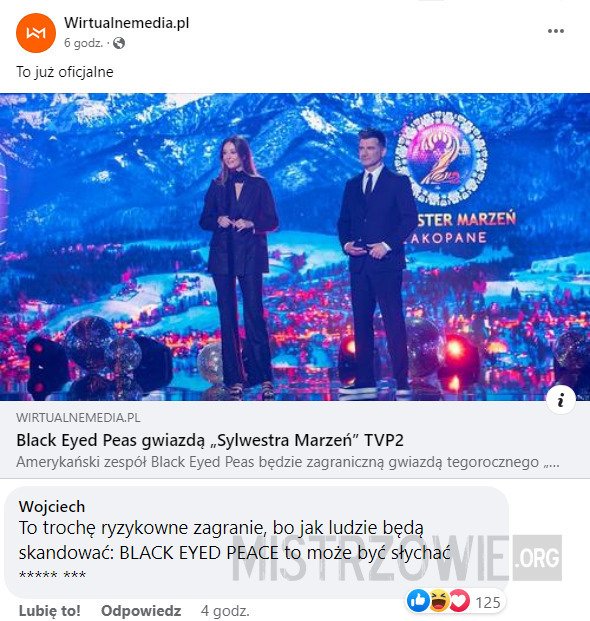Click the article description snippet text
The width and height of the screenshot is (590, 621).
click(288, 462)
